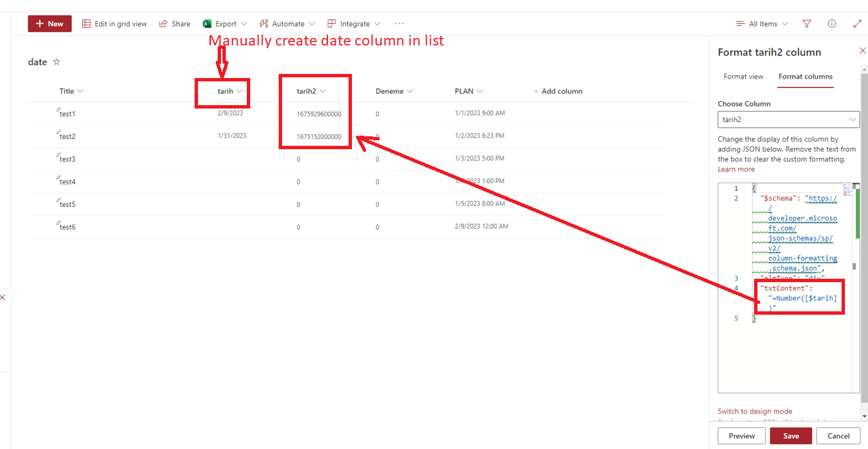This screenshot has width=868, height=449.
Task: Open the Deneme column header menu
Action: [394, 91]
